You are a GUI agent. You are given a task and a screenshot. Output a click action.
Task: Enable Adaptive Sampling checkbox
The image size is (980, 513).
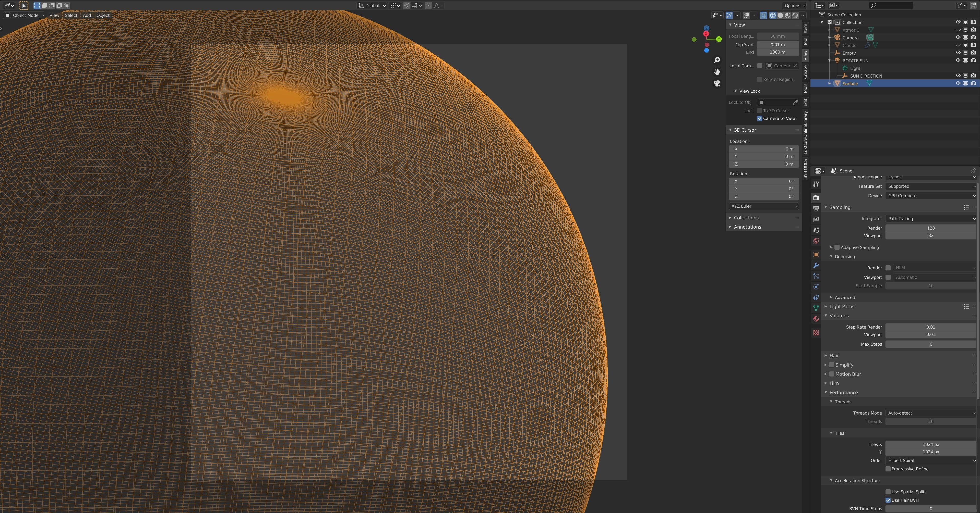836,247
